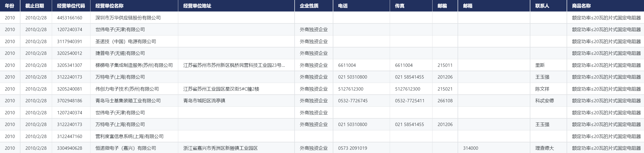The width and height of the screenshot is (644, 153).
Task: Select the 江苏省苏州工业园区星汉街 address cell
Action: (221, 89)
